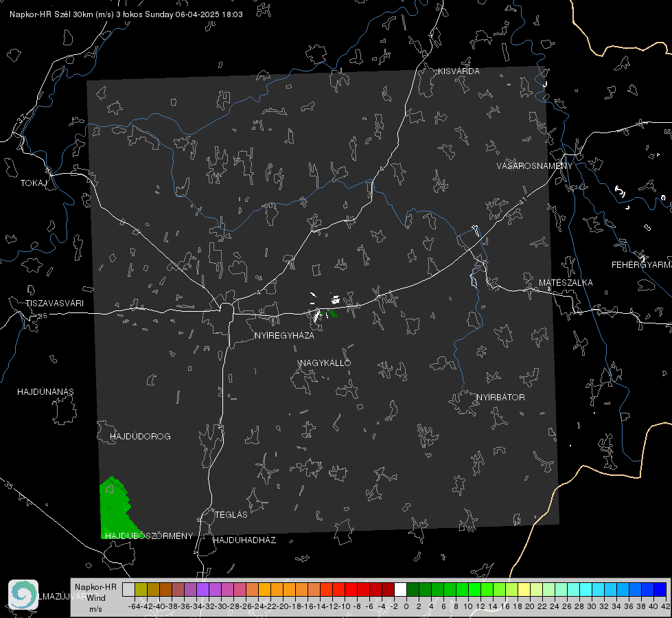Click the Napkor-HR title text with the date and time
The image size is (672, 618).
(126, 14)
